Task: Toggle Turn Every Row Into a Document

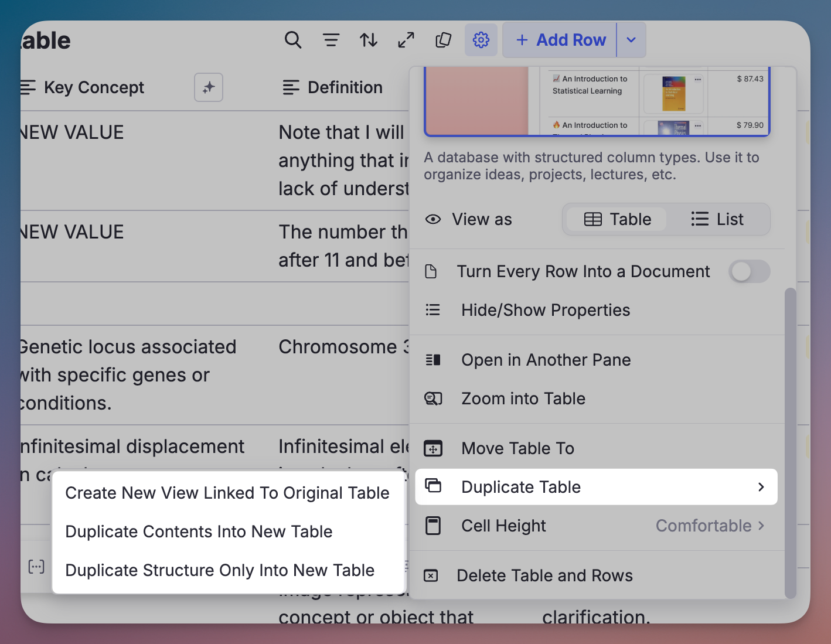Action: [749, 271]
